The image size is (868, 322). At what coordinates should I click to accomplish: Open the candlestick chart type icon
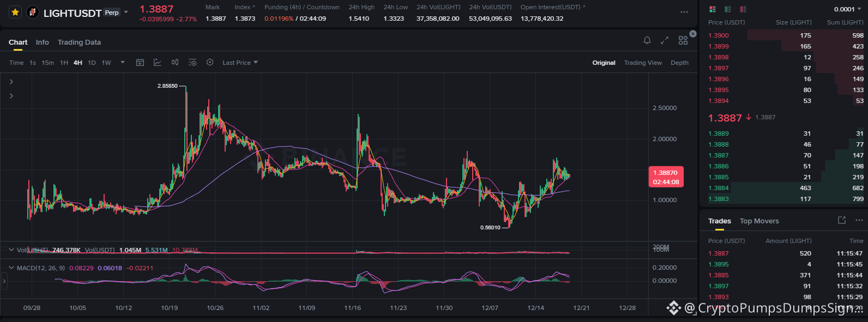tap(175, 63)
